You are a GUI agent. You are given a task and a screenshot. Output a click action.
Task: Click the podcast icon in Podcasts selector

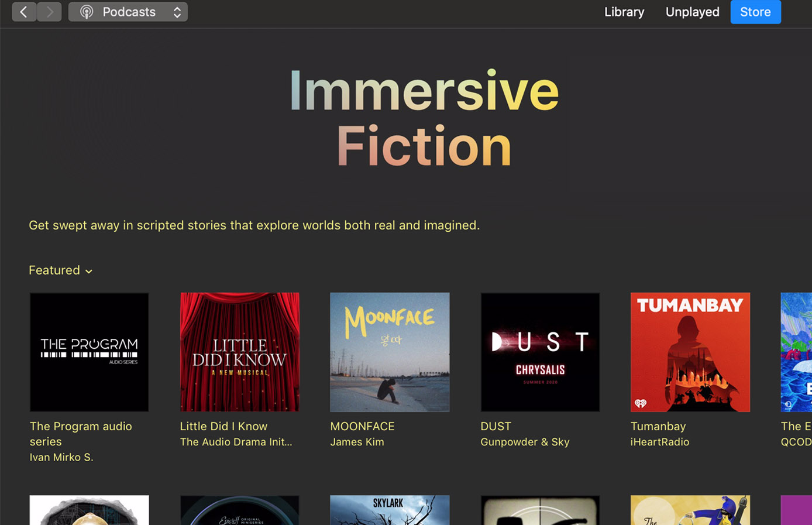click(x=87, y=12)
